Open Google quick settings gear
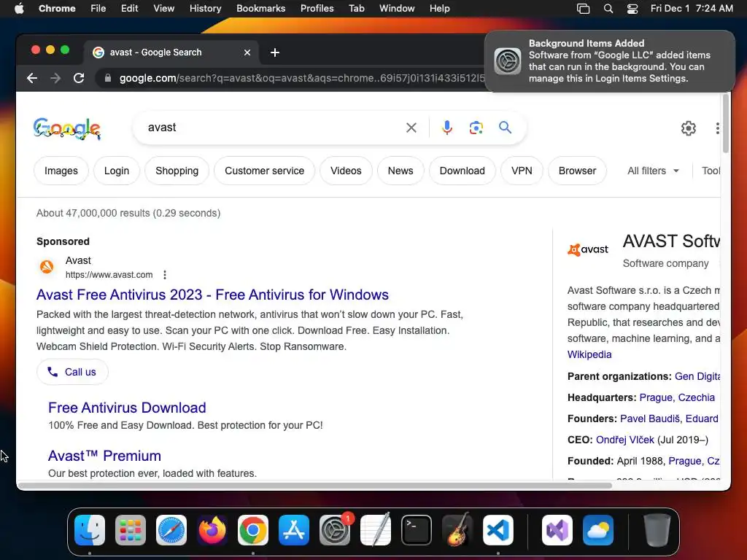The width and height of the screenshot is (747, 560). pos(689,128)
